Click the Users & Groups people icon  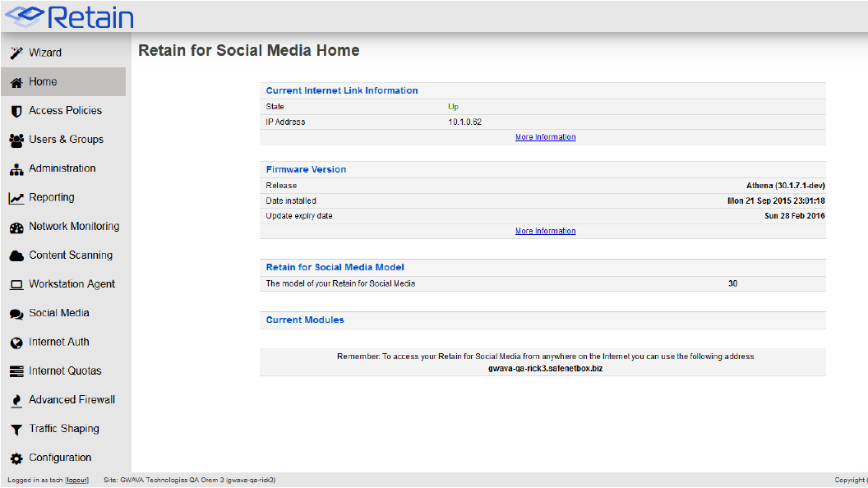tap(16, 140)
